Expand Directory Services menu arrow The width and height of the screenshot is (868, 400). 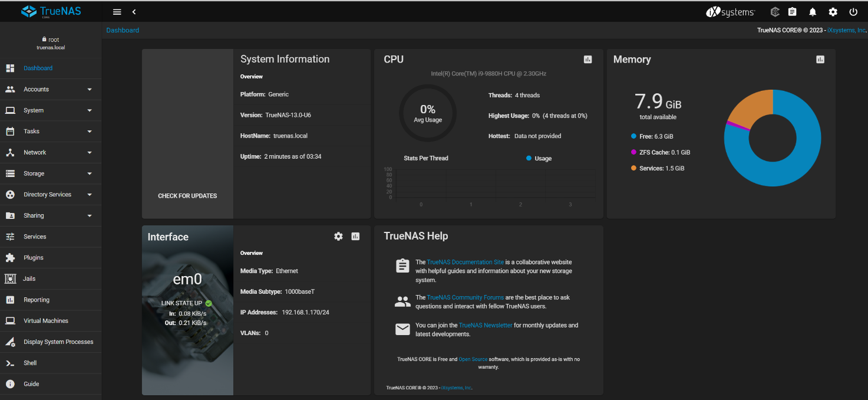point(90,195)
